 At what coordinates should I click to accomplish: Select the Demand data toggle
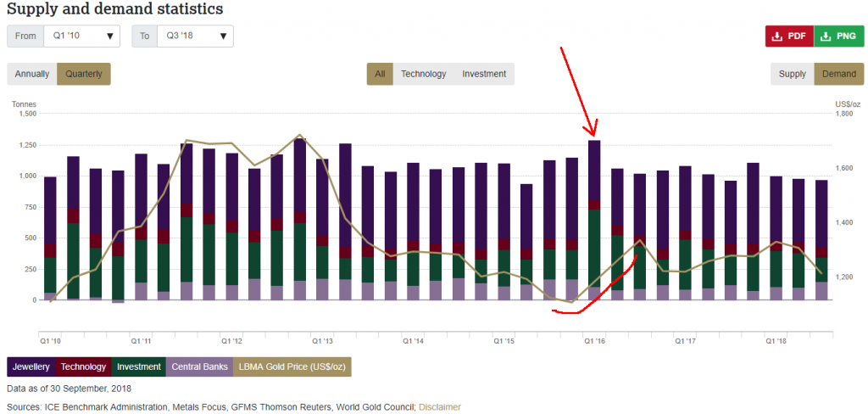838,74
